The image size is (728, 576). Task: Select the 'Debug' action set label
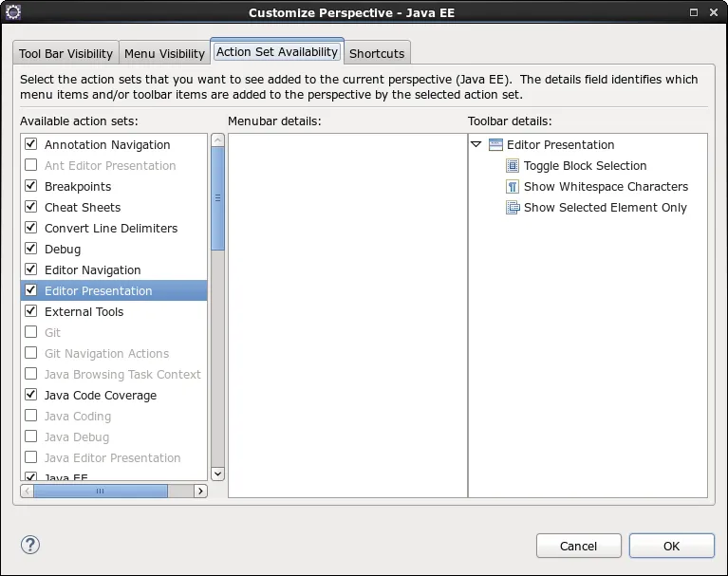[63, 250]
